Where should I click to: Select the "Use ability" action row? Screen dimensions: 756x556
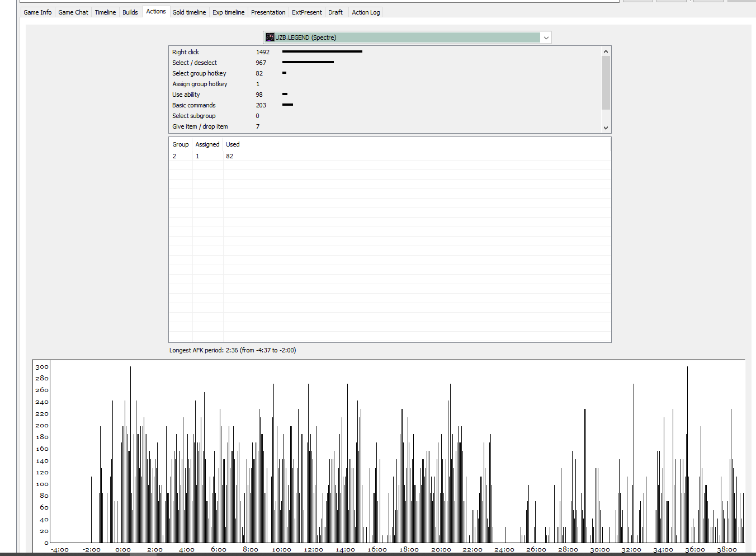click(385, 95)
